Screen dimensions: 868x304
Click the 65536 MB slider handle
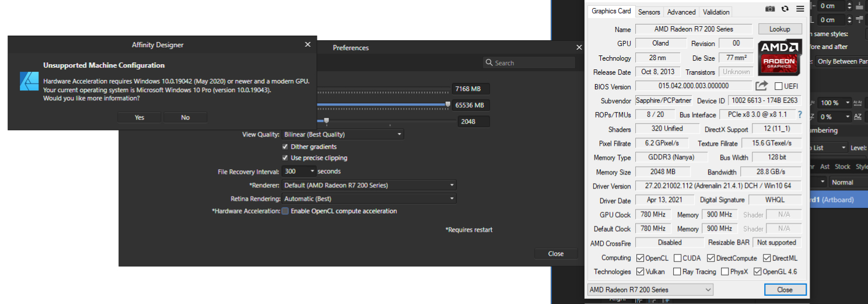[448, 104]
